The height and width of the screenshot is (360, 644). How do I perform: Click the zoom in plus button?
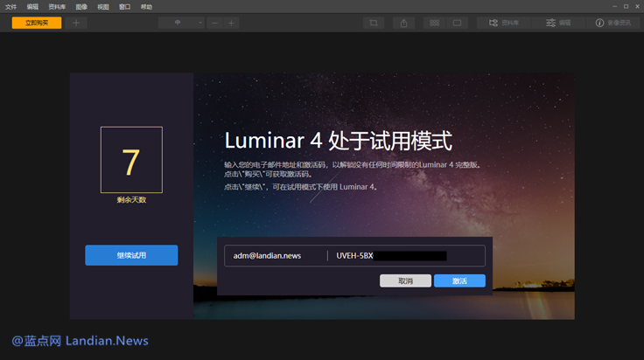(231, 23)
